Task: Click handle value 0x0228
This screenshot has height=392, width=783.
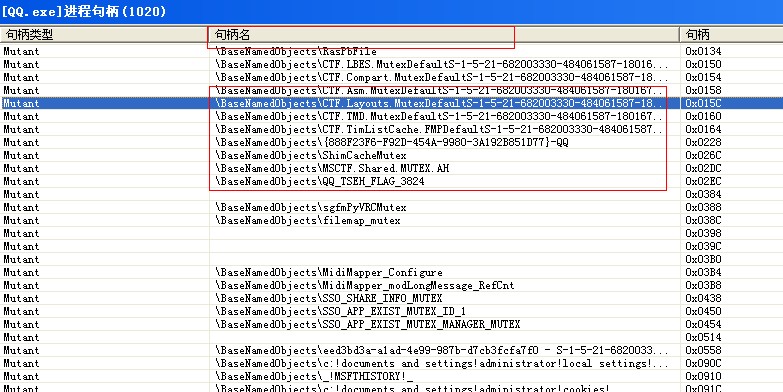Action: tap(703, 142)
